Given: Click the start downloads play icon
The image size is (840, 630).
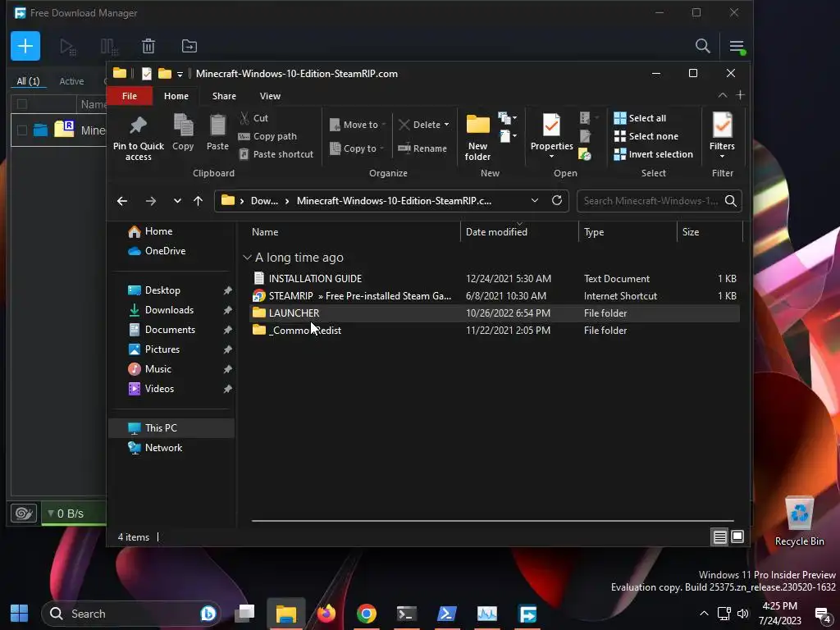Looking at the screenshot, I should coord(67,47).
